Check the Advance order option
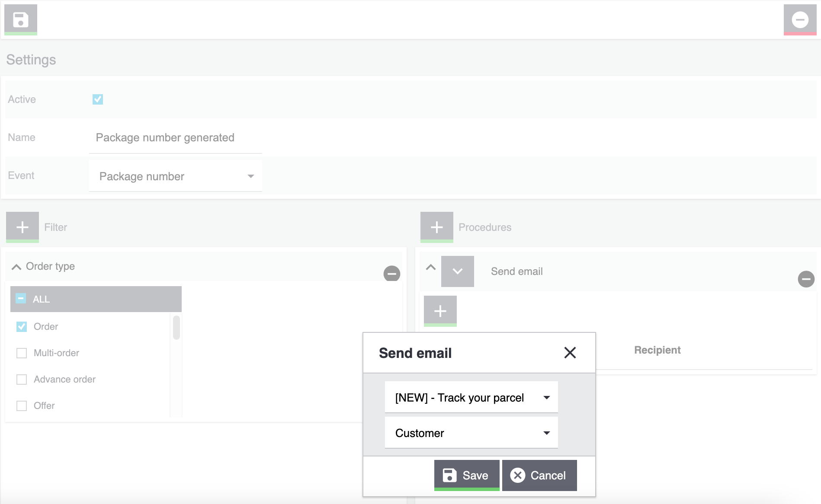 (22, 380)
